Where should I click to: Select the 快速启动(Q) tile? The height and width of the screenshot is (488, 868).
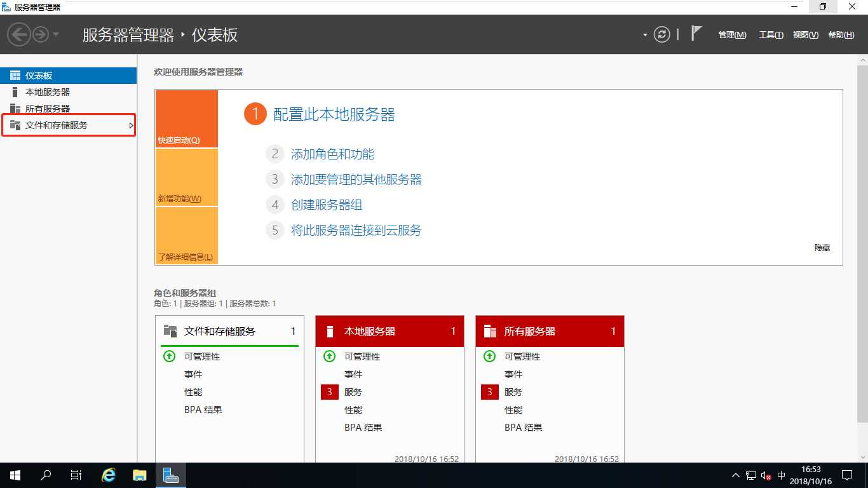[x=186, y=119]
